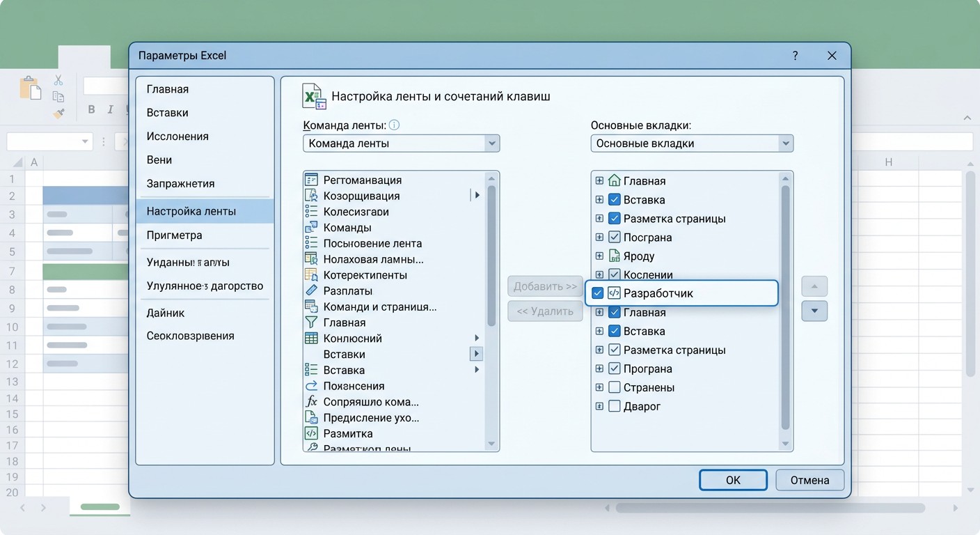Open help with the question mark icon
The image size is (980, 535).
pos(795,56)
